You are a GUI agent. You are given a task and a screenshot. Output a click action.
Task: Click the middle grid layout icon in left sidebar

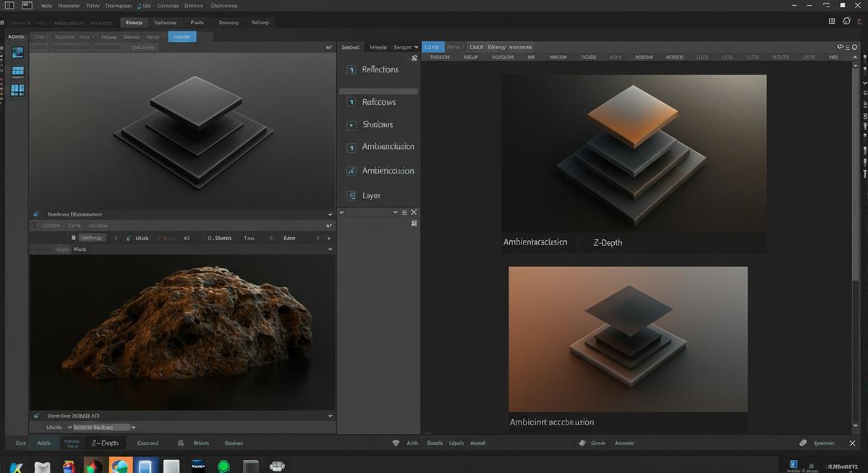coord(17,72)
